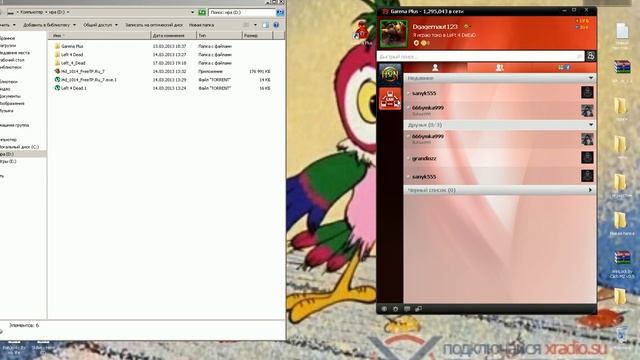
Task: Switch to the group contacts tab in Garena
Action: (x=500, y=68)
